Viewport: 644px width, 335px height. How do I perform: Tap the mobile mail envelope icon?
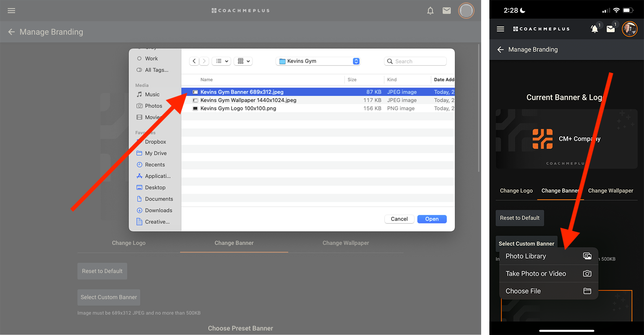pyautogui.click(x=611, y=29)
